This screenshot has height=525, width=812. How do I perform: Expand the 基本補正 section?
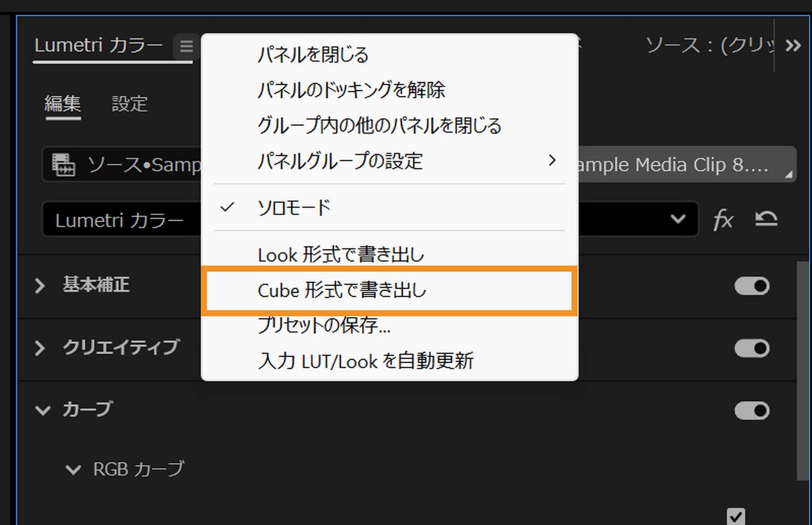click(x=40, y=285)
